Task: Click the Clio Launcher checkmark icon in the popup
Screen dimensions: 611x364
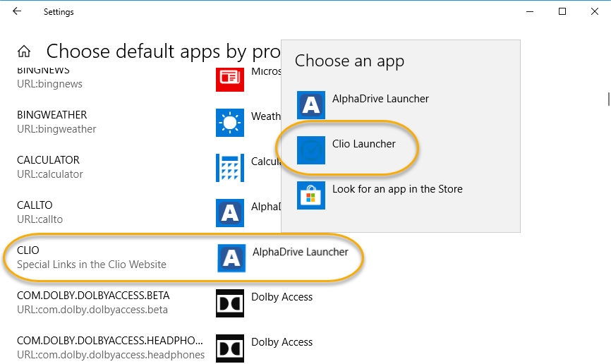Action: point(311,150)
